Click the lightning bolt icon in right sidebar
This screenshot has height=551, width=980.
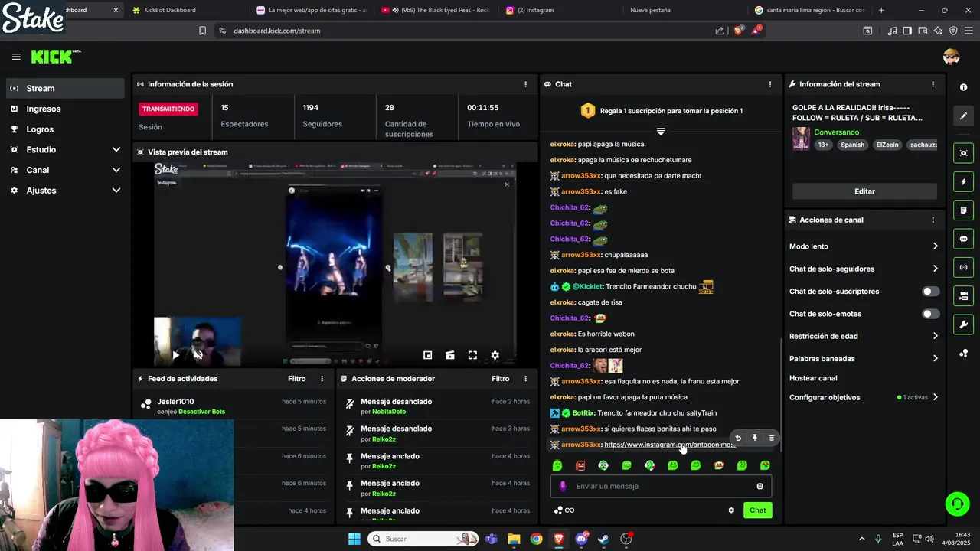pyautogui.click(x=963, y=182)
